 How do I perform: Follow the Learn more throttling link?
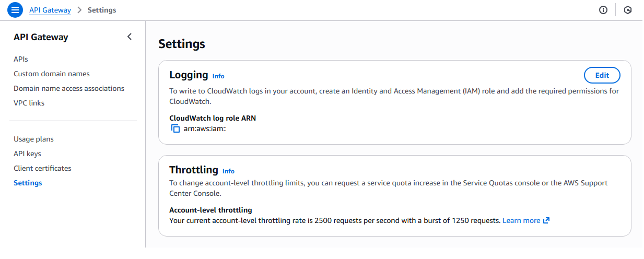521,220
